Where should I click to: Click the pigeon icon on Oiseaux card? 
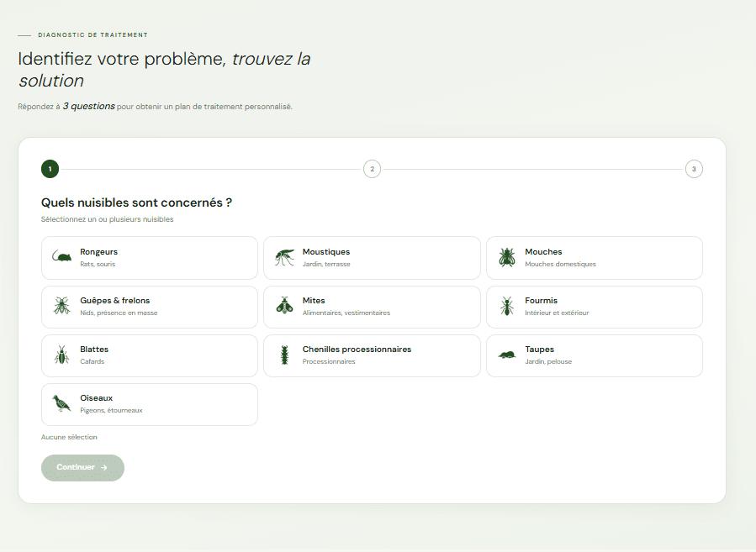pyautogui.click(x=61, y=403)
